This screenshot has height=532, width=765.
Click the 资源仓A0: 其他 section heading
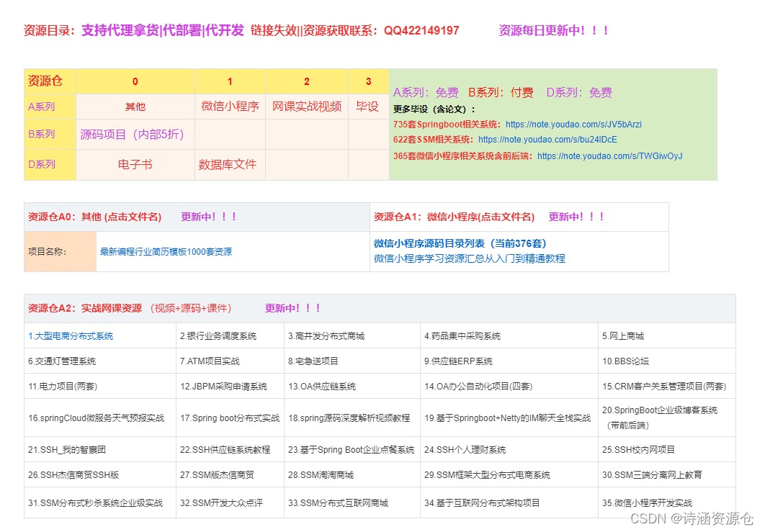(x=94, y=217)
